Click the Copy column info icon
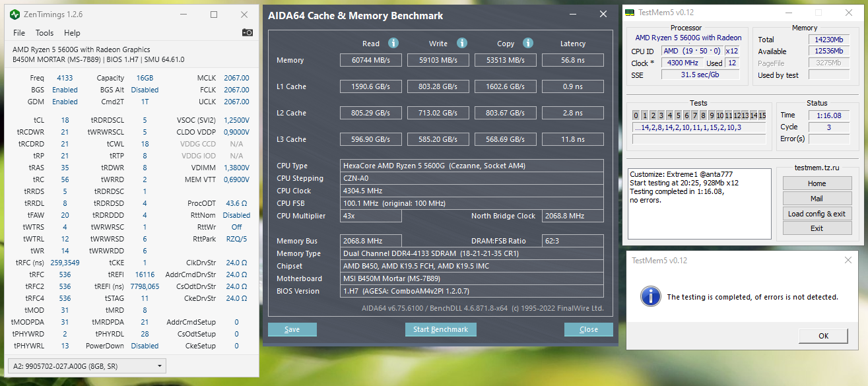Image resolution: width=868 pixels, height=386 pixels. pos(528,43)
